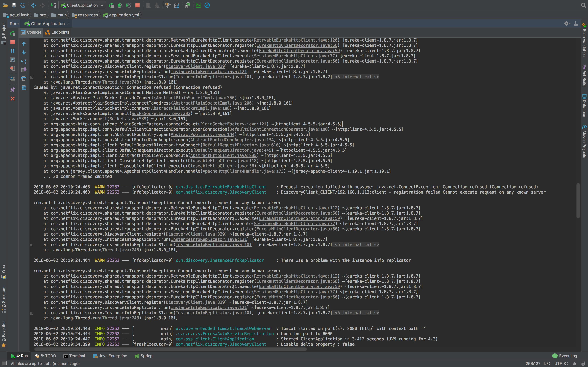Image resolution: width=588 pixels, height=367 pixels.
Task: Click the Debug bug icon in the toolbar
Action: [x=120, y=5]
